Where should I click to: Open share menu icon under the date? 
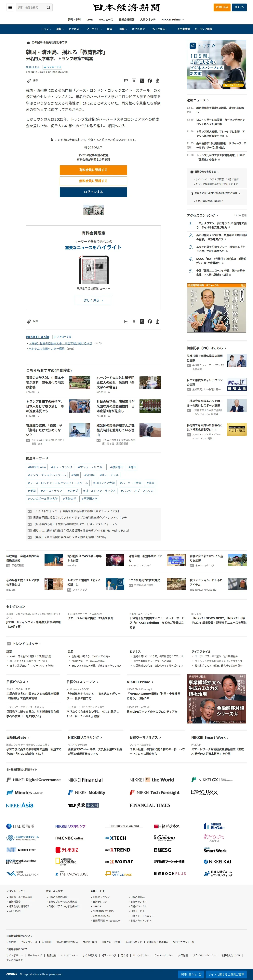point(157,81)
